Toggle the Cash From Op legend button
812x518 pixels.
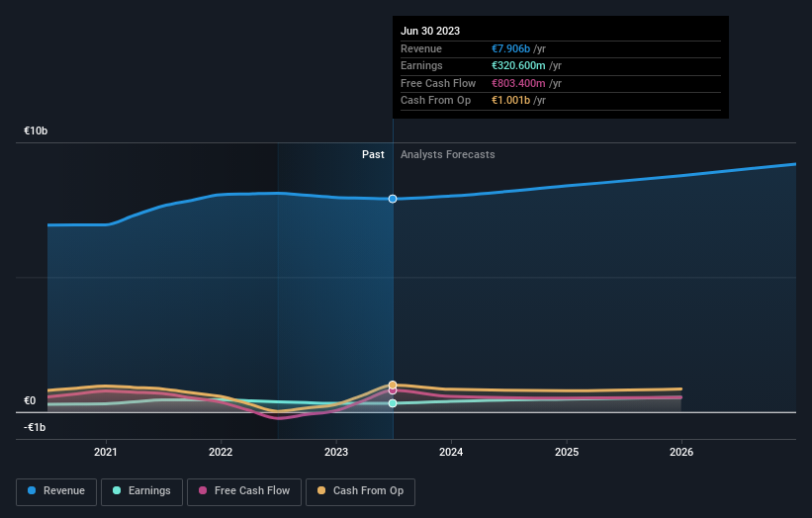[x=360, y=491]
